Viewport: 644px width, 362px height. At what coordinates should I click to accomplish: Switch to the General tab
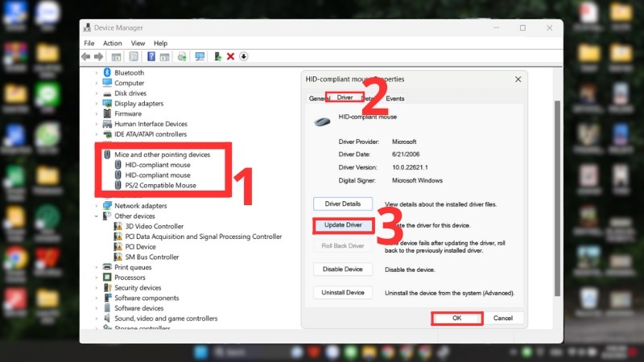point(320,98)
